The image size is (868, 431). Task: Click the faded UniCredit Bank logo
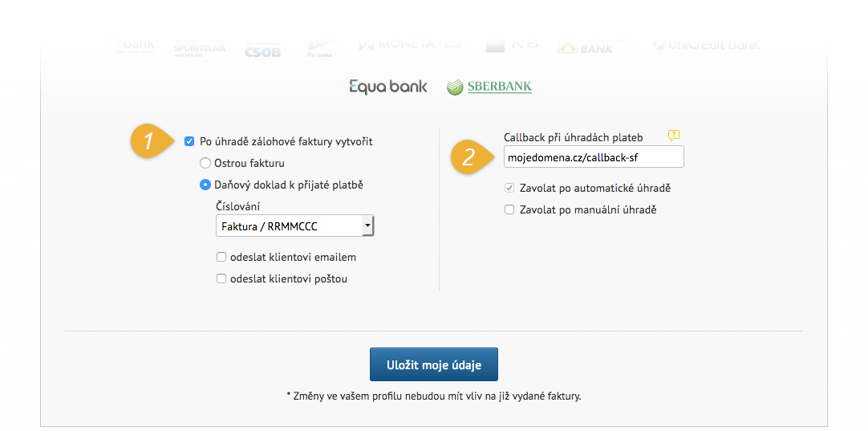(x=706, y=45)
